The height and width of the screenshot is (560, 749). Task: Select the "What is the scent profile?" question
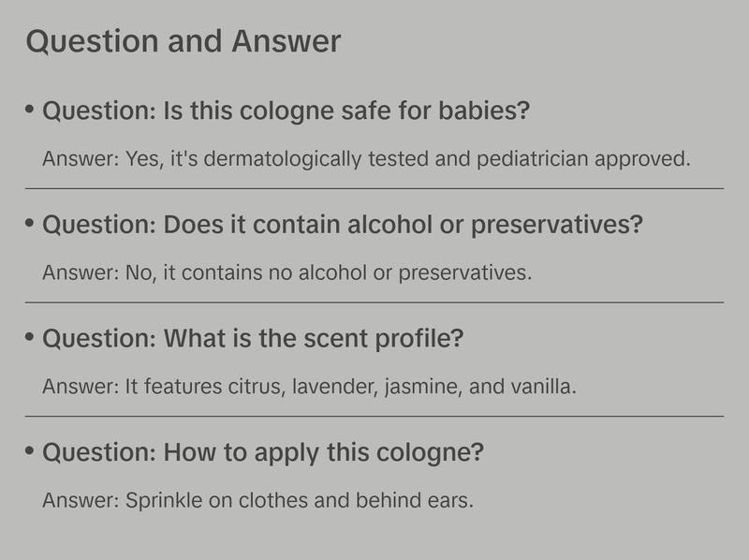pos(253,339)
